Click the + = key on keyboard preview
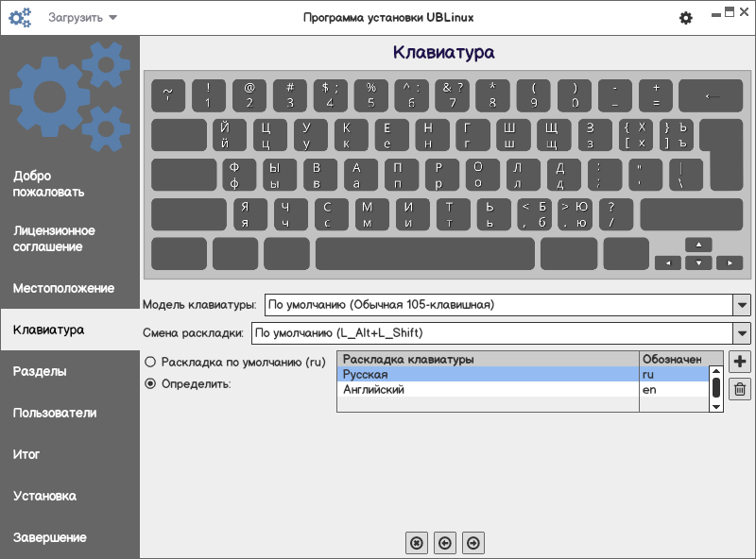The image size is (756, 559). [x=655, y=96]
